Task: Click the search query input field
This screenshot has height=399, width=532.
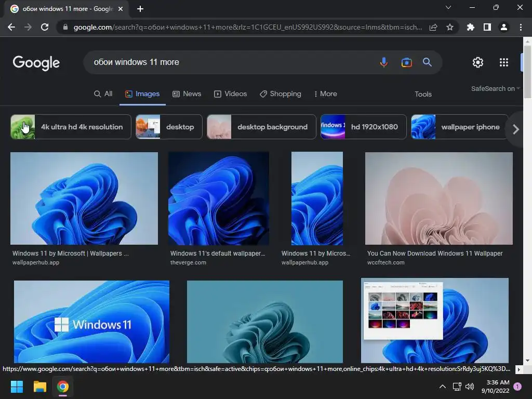Action: pyautogui.click(x=231, y=62)
